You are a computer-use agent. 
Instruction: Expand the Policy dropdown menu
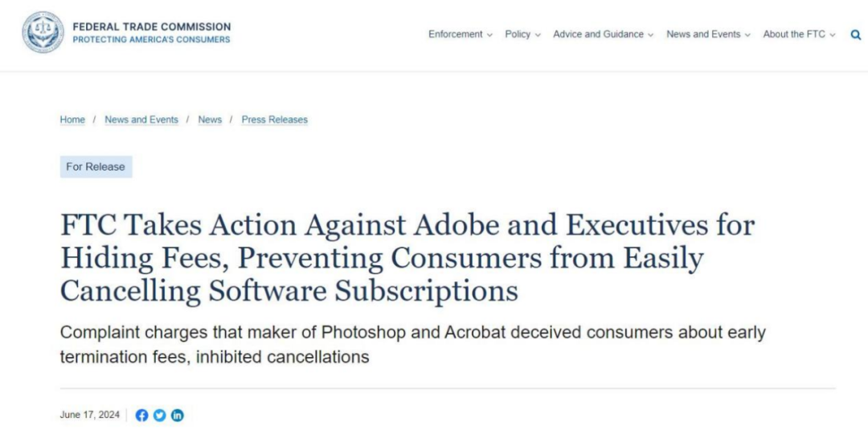(x=522, y=35)
